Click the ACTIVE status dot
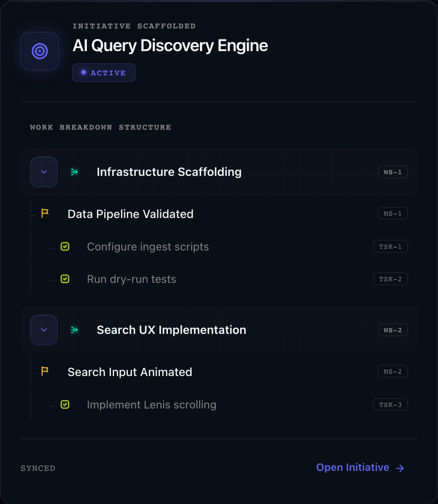This screenshot has height=504, width=438. pos(84,72)
